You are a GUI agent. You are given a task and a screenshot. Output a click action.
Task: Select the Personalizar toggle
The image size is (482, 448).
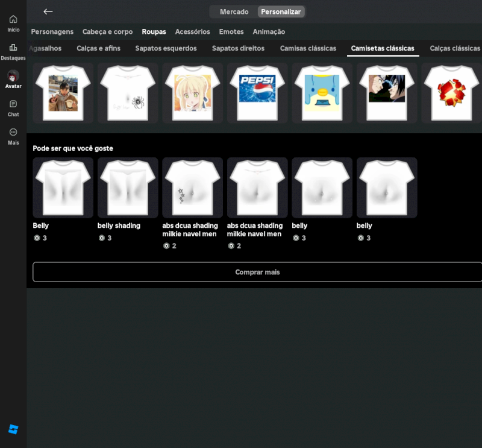(281, 11)
